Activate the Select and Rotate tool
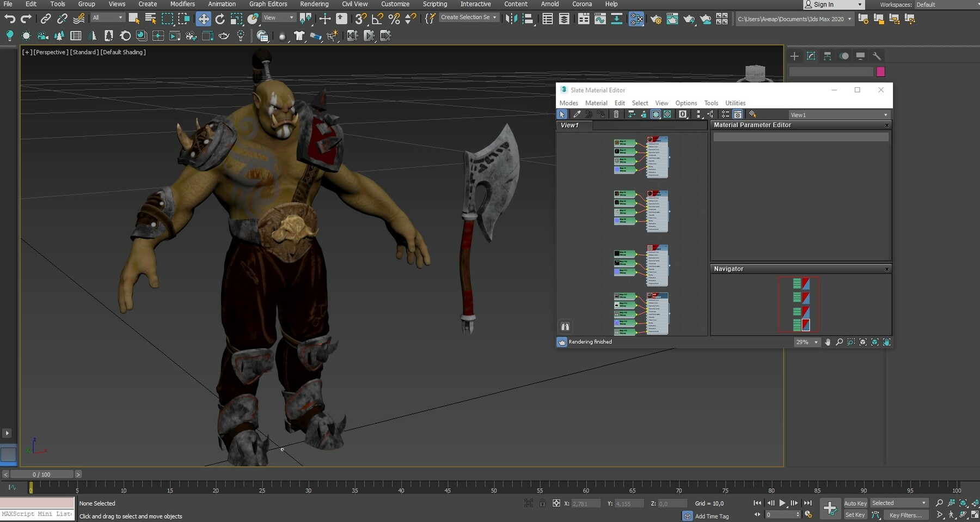Viewport: 980px width, 522px height. pos(219,19)
